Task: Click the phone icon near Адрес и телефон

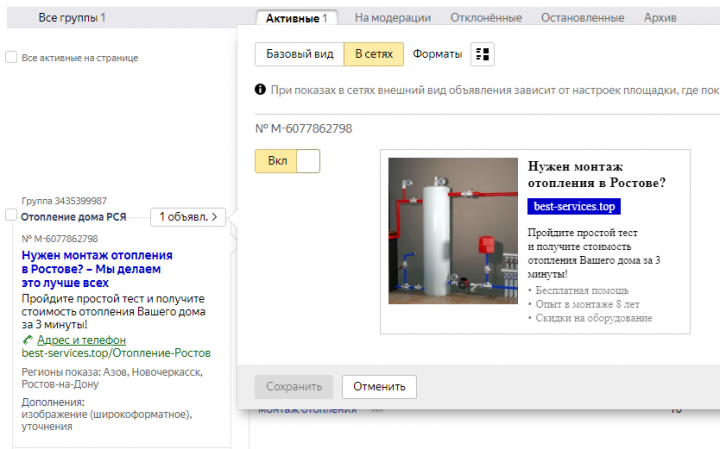Action: pyautogui.click(x=28, y=340)
